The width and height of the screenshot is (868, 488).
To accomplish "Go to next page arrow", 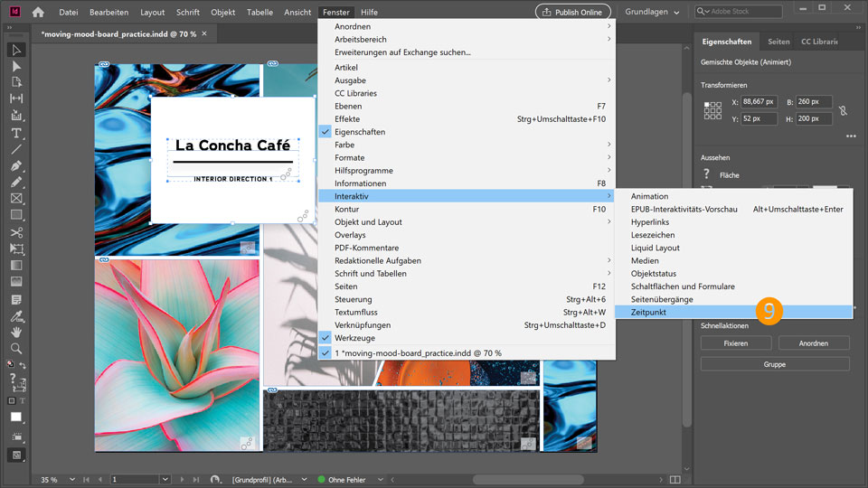I will pos(182,480).
